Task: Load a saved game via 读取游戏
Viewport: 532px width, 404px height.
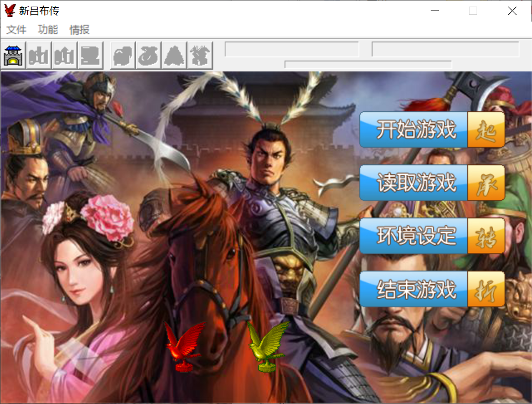Action: point(432,183)
